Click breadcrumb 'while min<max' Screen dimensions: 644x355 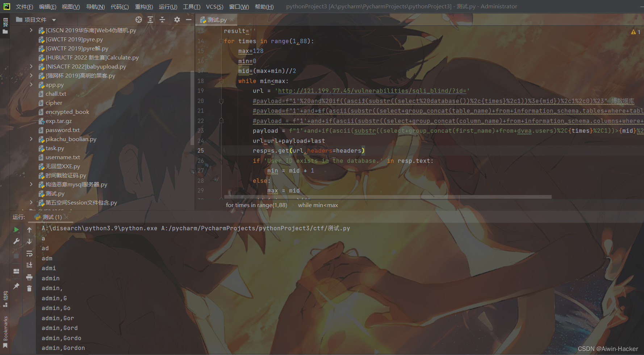coord(318,205)
